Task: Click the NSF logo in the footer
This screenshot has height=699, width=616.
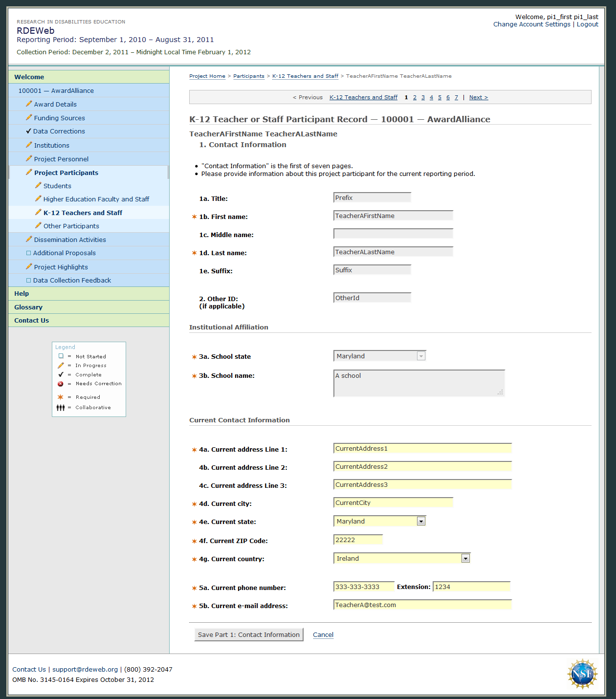Action: [x=582, y=674]
